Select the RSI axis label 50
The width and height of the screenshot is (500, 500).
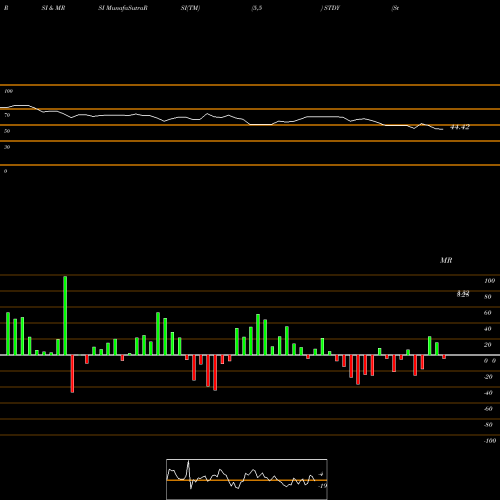point(7,131)
